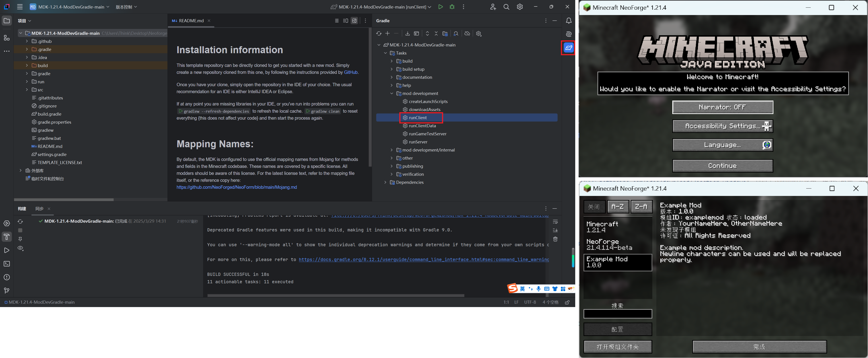Image resolution: width=868 pixels, height=358 pixels.
Task: Expand the src folder in project tree
Action: [27, 90]
